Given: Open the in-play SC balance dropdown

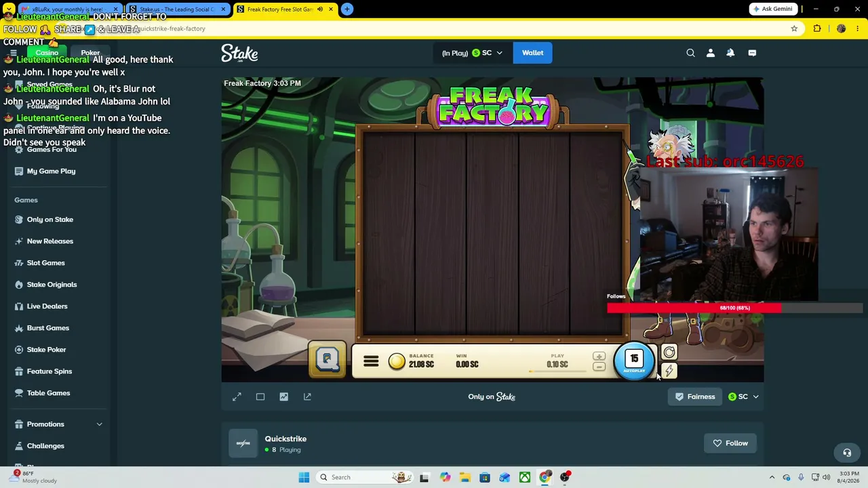Looking at the screenshot, I should click(x=472, y=53).
